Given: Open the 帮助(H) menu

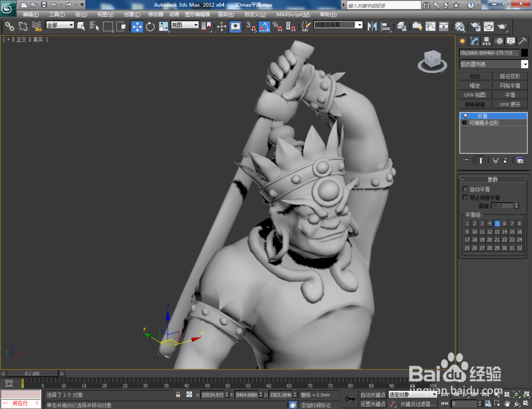Looking at the screenshot, I should point(328,14).
